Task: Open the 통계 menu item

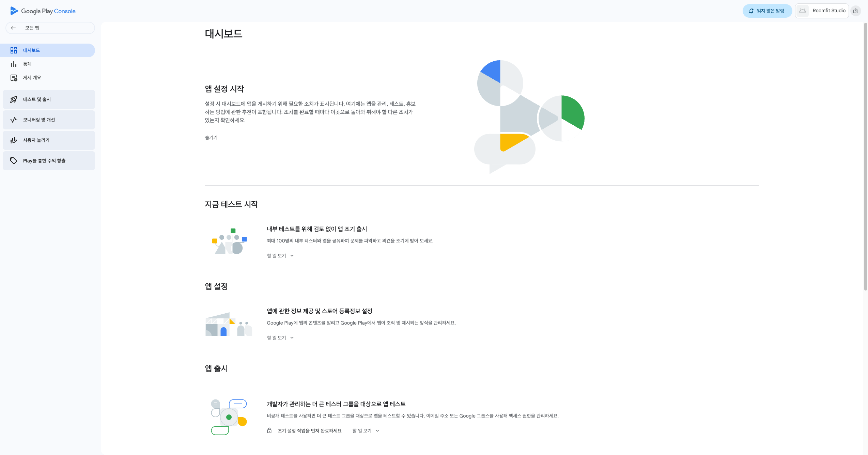Action: coord(27,64)
